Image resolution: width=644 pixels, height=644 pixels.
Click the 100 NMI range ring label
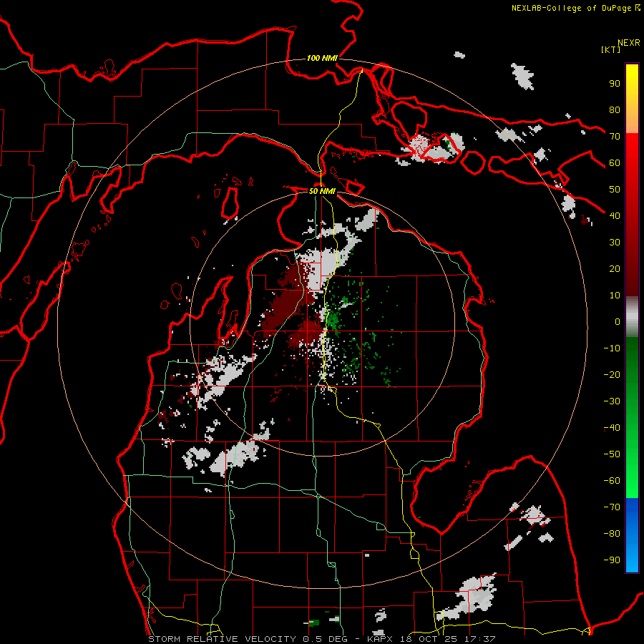point(322,59)
